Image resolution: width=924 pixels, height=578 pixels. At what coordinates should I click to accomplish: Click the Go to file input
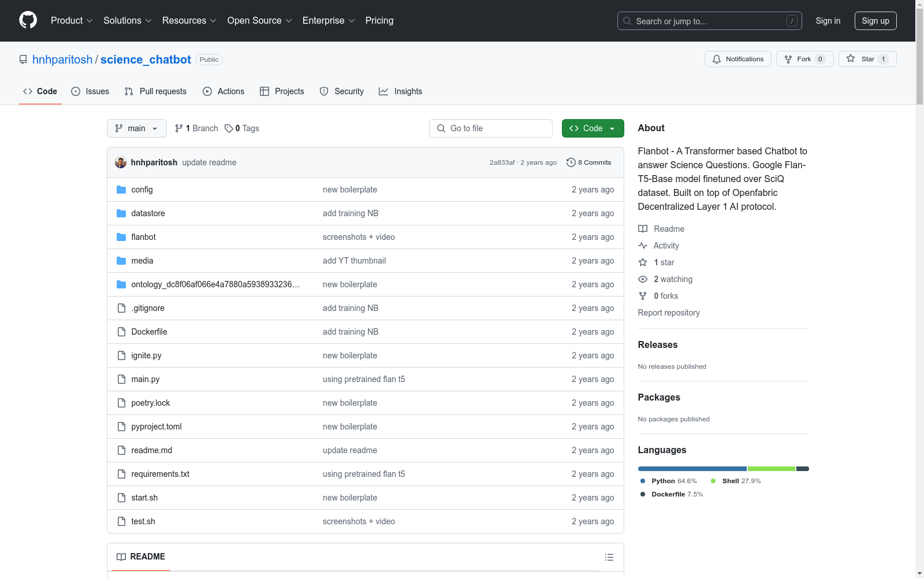491,128
